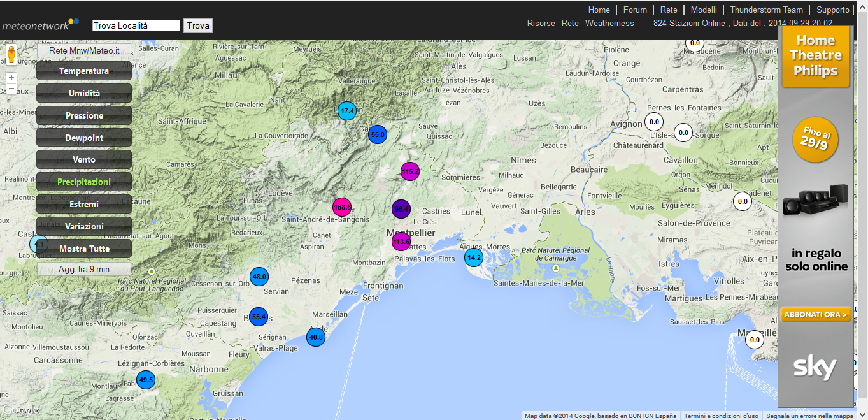Click the Street View pegman icon
The height and width of the screenshot is (420, 868).
click(11, 54)
